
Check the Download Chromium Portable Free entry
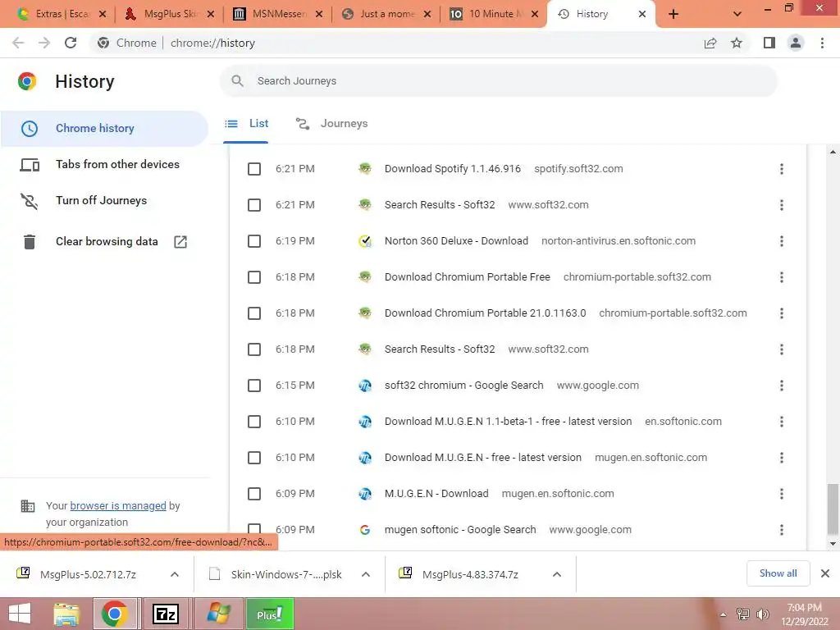click(254, 277)
